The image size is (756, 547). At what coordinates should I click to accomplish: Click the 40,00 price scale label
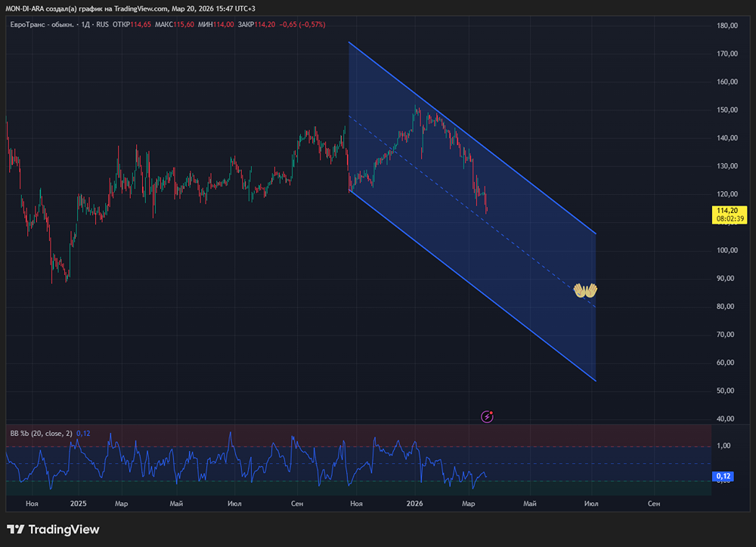tap(726, 419)
